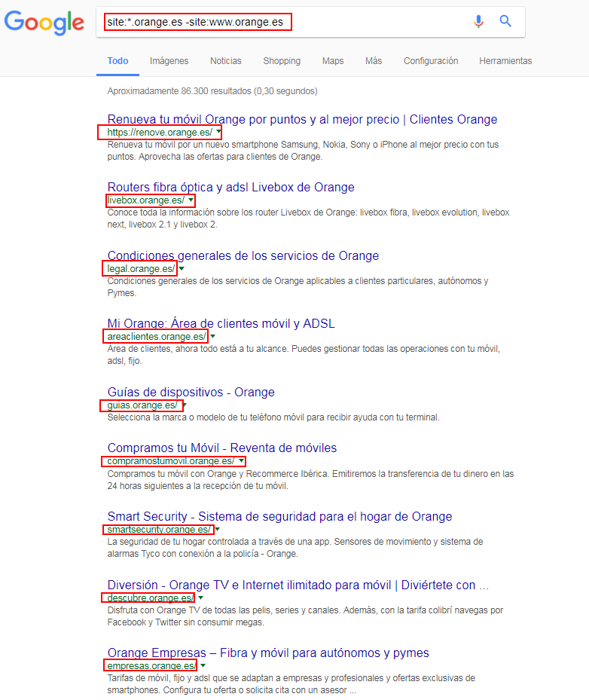
Task: Go to the Maps tab
Action: pos(333,61)
